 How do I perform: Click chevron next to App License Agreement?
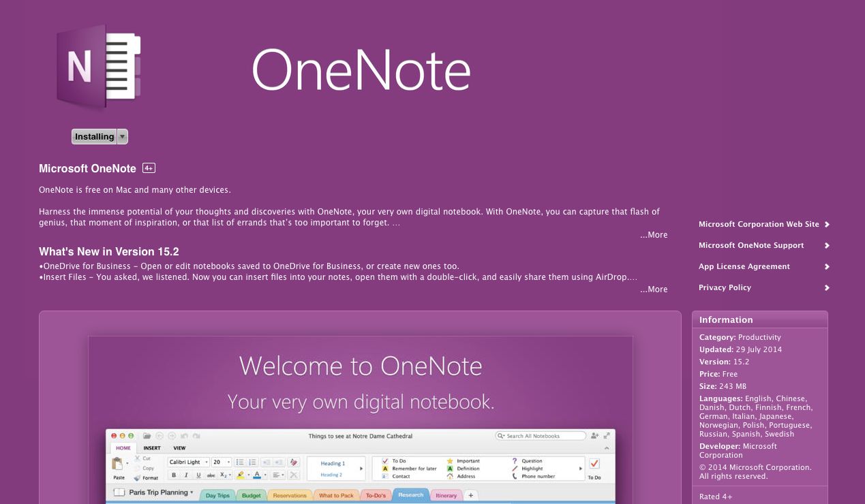click(x=827, y=266)
